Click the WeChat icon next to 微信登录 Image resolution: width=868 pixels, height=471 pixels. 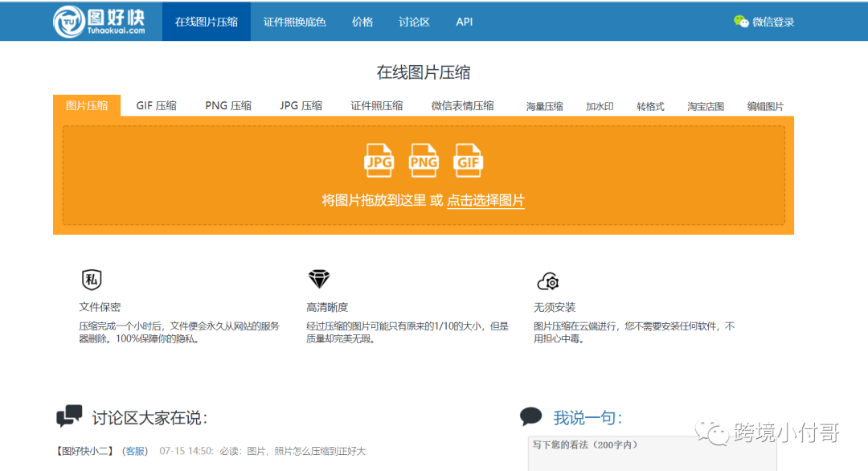(x=740, y=22)
